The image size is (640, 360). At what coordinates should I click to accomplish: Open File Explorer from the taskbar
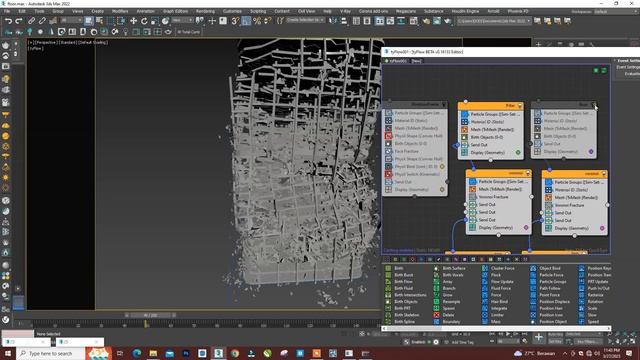click(153, 353)
